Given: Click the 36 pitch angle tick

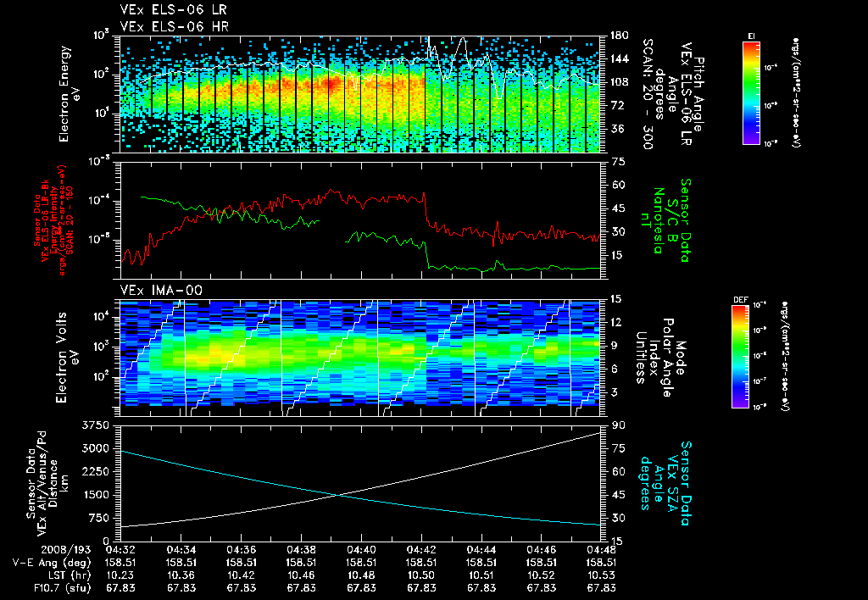Looking at the screenshot, I should (x=617, y=129).
